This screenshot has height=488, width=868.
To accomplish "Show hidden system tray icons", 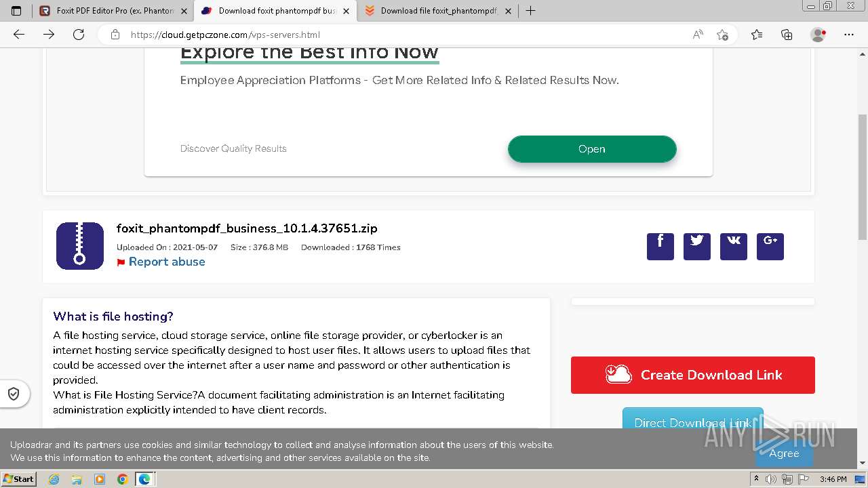I will pos(756,479).
